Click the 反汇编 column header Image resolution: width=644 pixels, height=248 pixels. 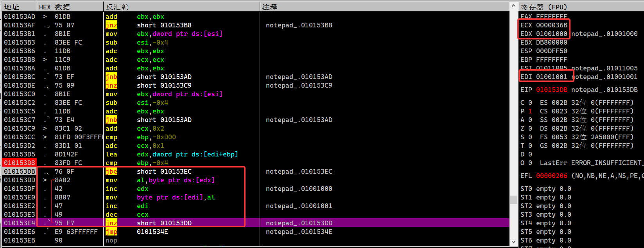pos(117,7)
